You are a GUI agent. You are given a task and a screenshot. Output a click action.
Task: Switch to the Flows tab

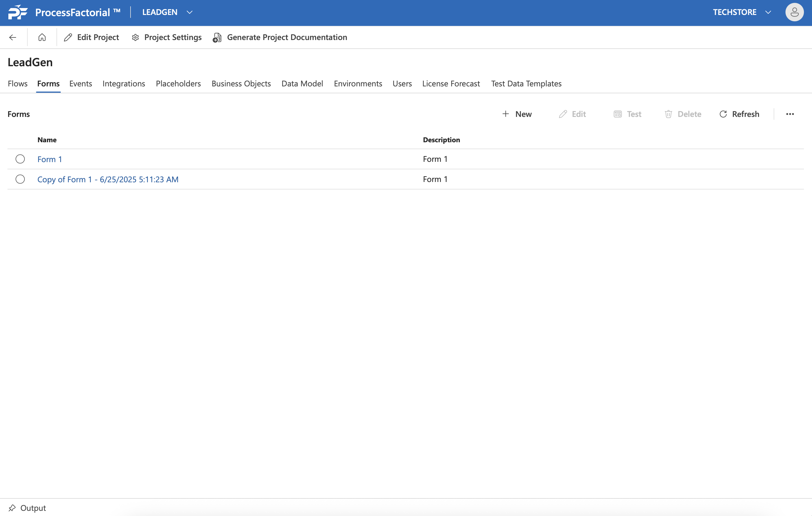[x=18, y=84]
